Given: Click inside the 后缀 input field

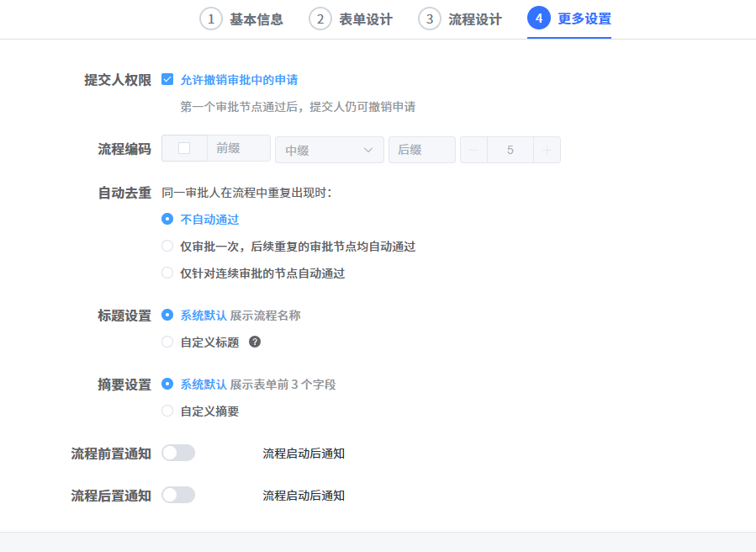Looking at the screenshot, I should coord(422,149).
